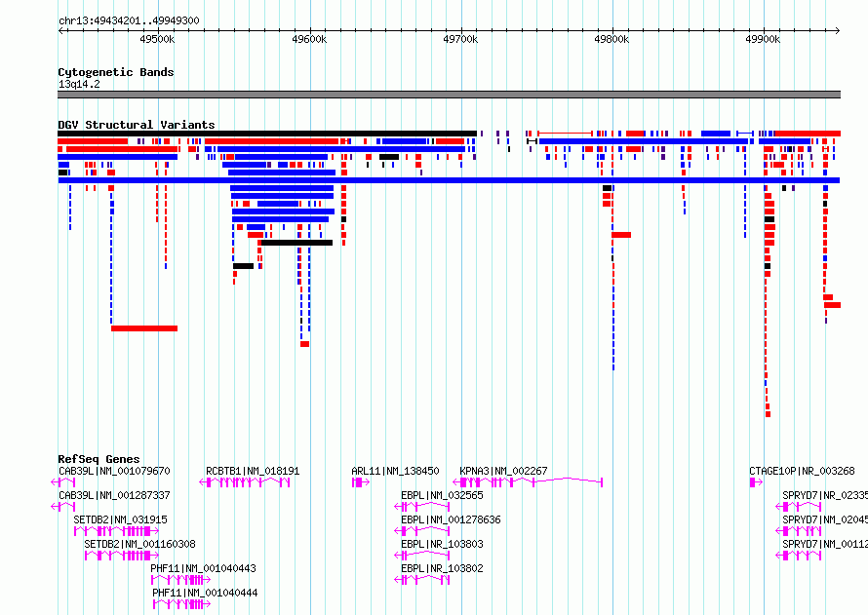Open the EBPL|NM_001278636 gene label

tap(452, 519)
